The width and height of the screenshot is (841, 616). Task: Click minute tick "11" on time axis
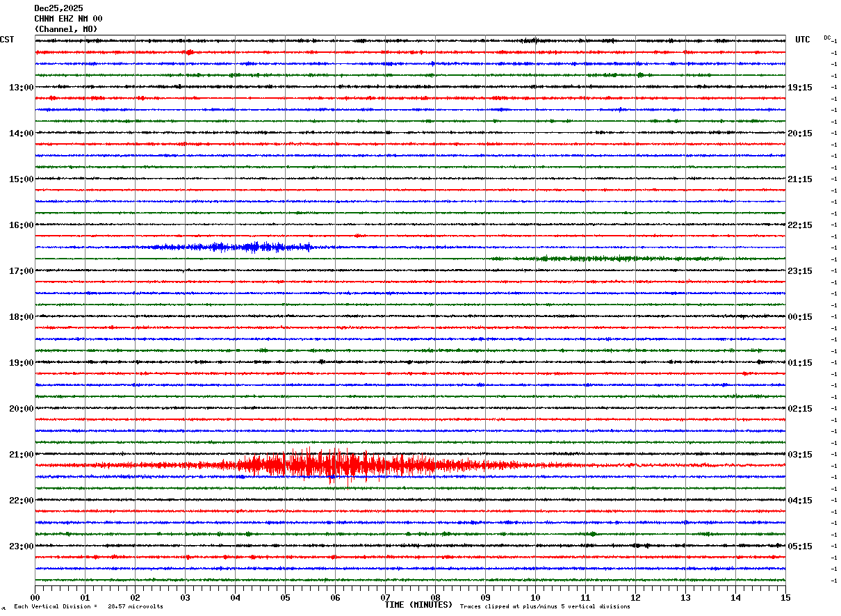[585, 597]
